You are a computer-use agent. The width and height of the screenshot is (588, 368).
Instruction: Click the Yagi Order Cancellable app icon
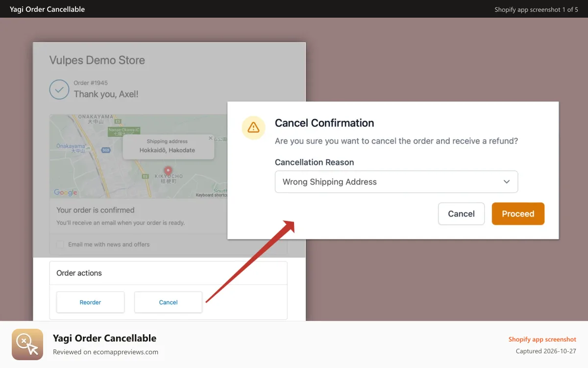(27, 344)
